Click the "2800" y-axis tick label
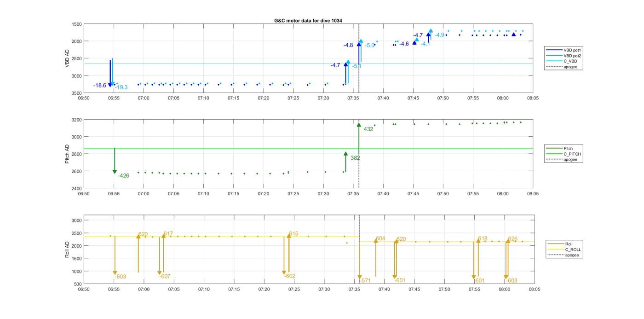644x319 pixels. point(76,154)
